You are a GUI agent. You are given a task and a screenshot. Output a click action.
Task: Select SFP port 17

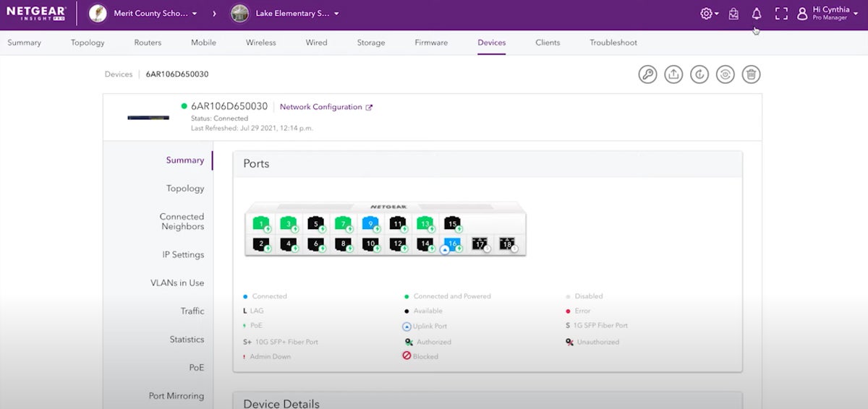tap(480, 244)
